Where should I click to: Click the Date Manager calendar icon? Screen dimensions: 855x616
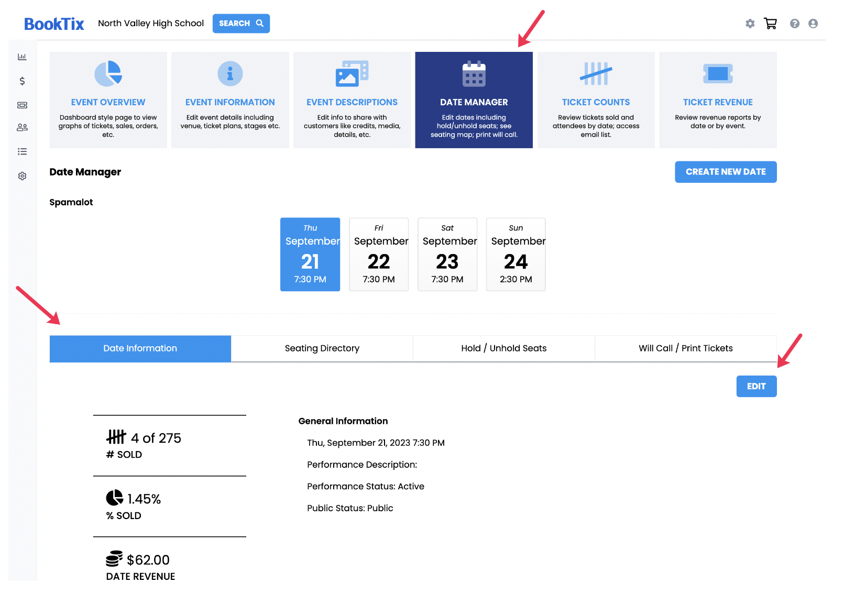474,73
